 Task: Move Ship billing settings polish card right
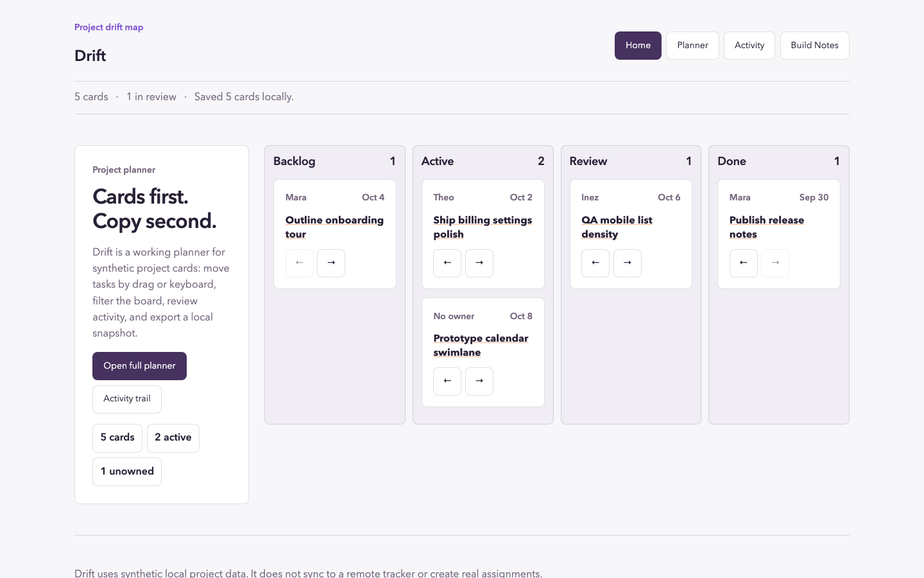click(x=479, y=263)
